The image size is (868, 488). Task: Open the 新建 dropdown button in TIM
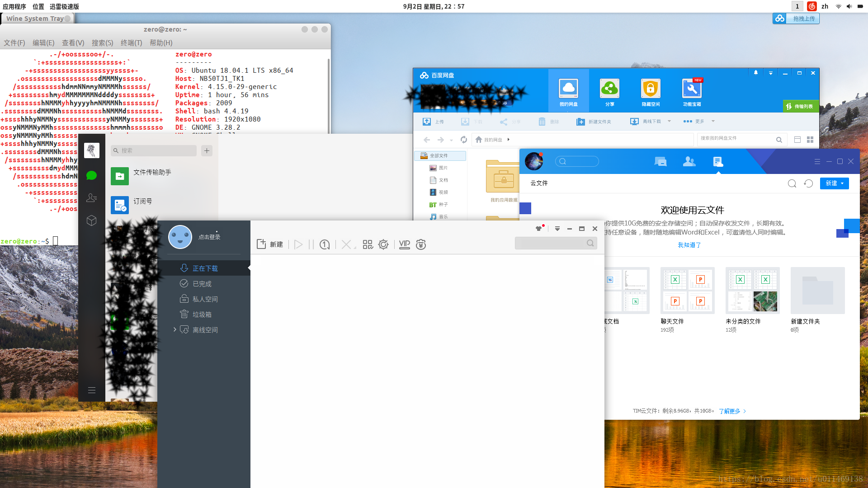pos(835,183)
